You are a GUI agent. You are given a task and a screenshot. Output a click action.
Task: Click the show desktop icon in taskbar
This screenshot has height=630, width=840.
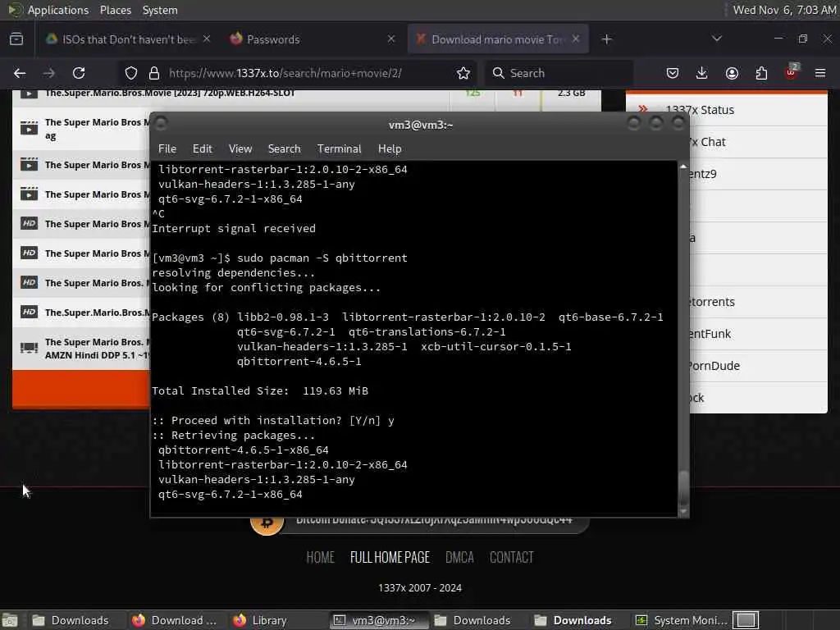click(10, 620)
